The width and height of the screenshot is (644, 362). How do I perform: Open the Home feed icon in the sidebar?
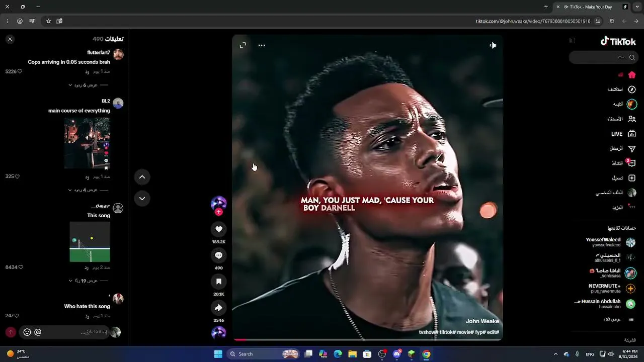coord(632,75)
